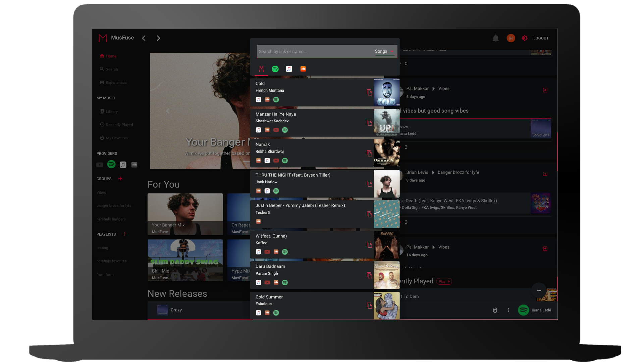Open the Songs type dropdown
This screenshot has width=644, height=362.
pyautogui.click(x=384, y=51)
